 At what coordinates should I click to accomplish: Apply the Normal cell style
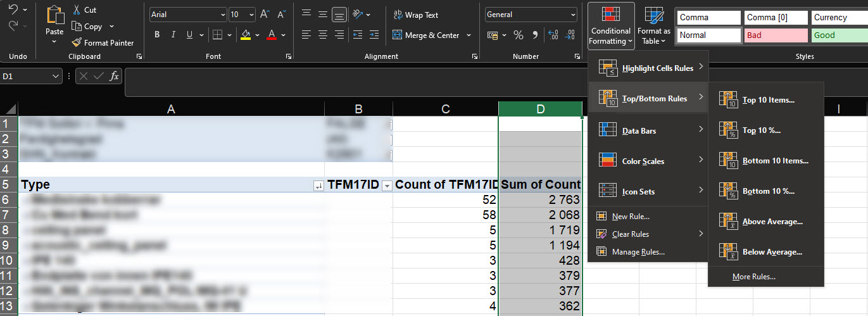coord(709,35)
